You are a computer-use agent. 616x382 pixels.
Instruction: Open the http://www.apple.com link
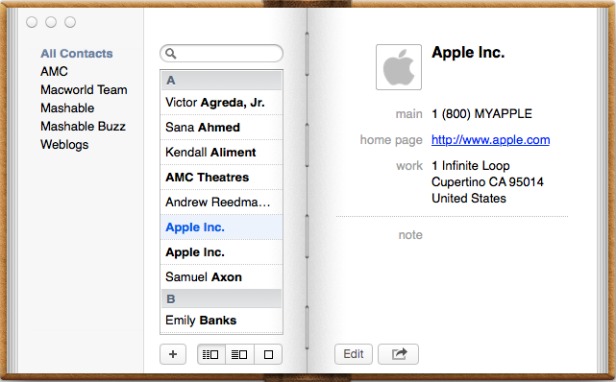[x=491, y=140]
